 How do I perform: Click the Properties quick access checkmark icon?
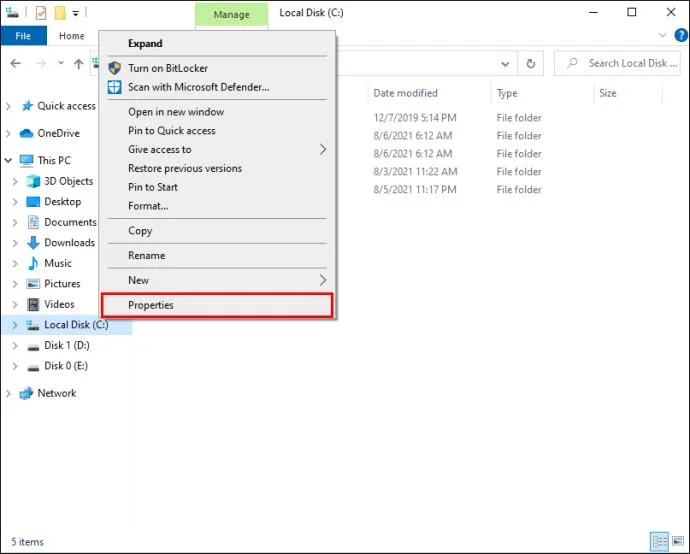coord(41,13)
